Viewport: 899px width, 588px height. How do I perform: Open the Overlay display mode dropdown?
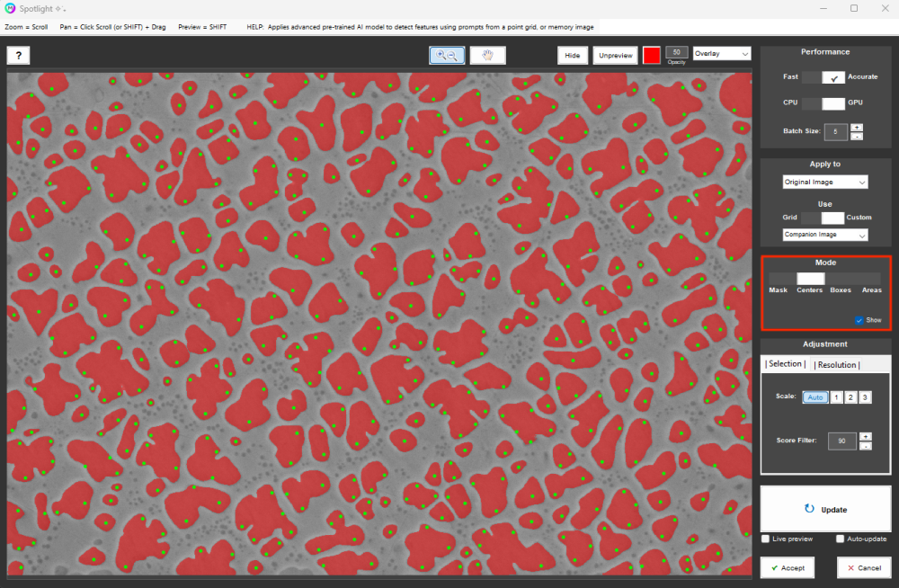click(722, 54)
